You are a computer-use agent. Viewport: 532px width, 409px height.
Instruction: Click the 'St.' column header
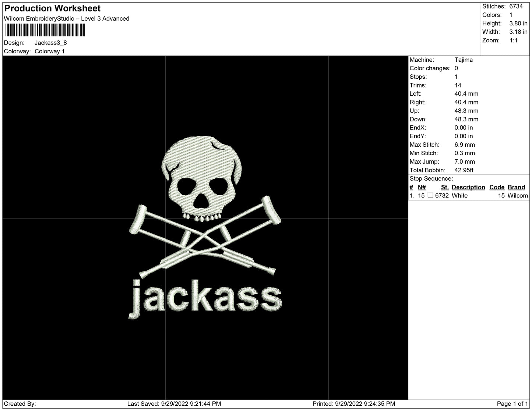[444, 187]
